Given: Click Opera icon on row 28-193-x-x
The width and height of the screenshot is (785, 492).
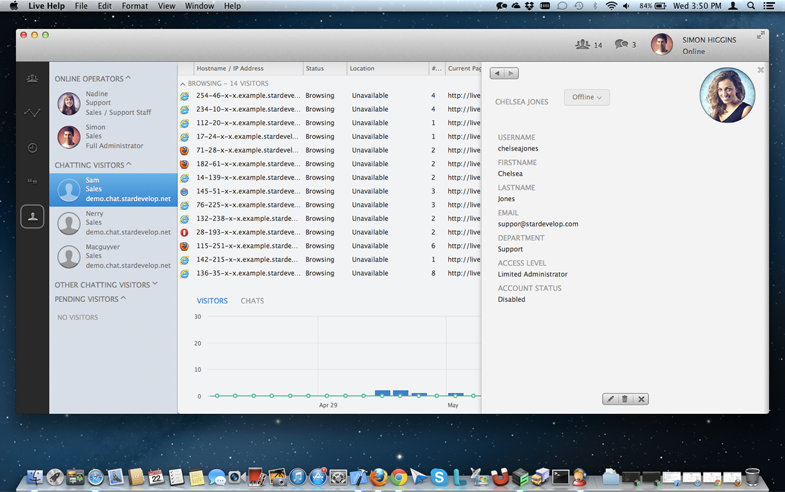Looking at the screenshot, I should tap(185, 232).
